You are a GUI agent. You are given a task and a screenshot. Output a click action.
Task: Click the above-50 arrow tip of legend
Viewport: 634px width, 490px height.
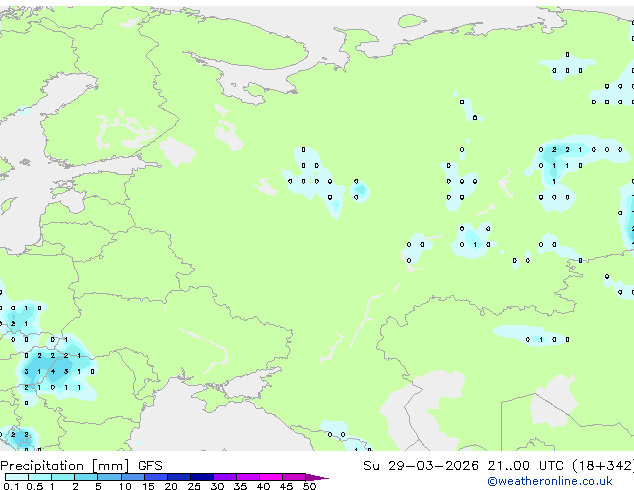[x=317, y=477]
